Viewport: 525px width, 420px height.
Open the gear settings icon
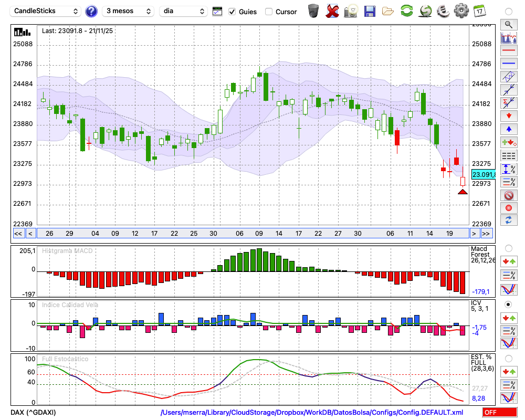[461, 11]
